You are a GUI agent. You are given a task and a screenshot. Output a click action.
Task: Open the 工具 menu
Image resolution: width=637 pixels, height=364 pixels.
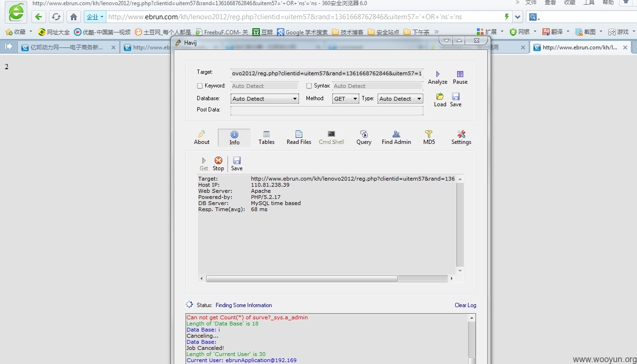(x=589, y=2)
